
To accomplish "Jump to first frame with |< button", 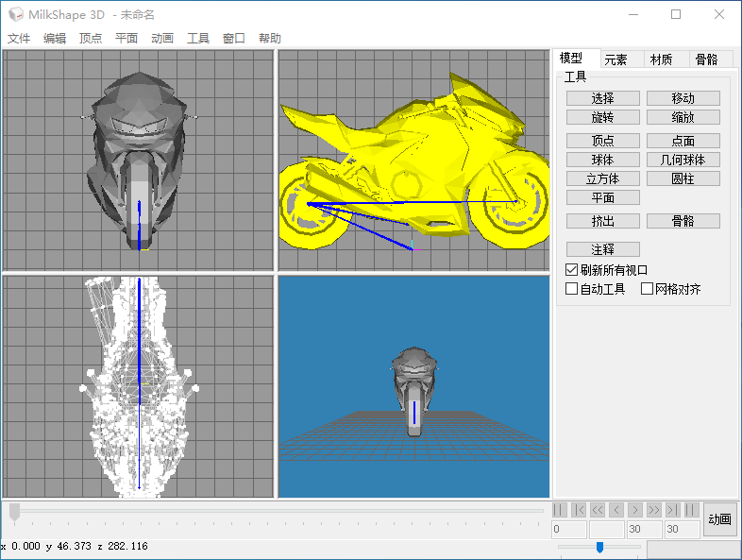I will [x=579, y=510].
